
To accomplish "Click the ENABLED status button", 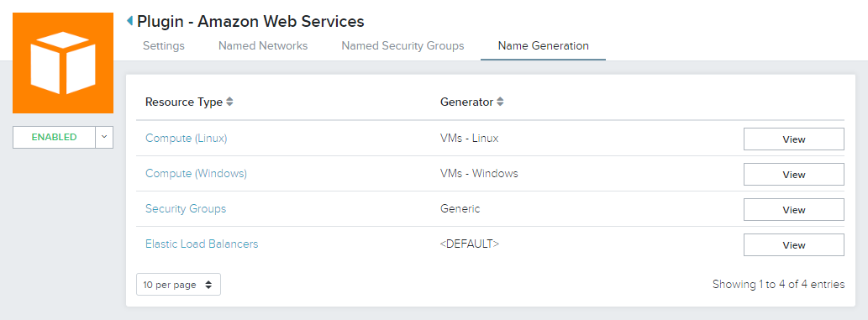I will pos(55,137).
